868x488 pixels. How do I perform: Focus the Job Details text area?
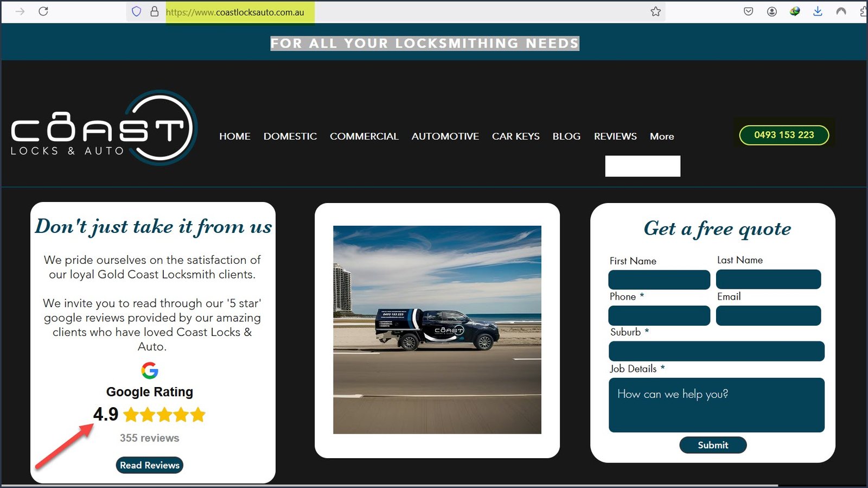point(716,405)
